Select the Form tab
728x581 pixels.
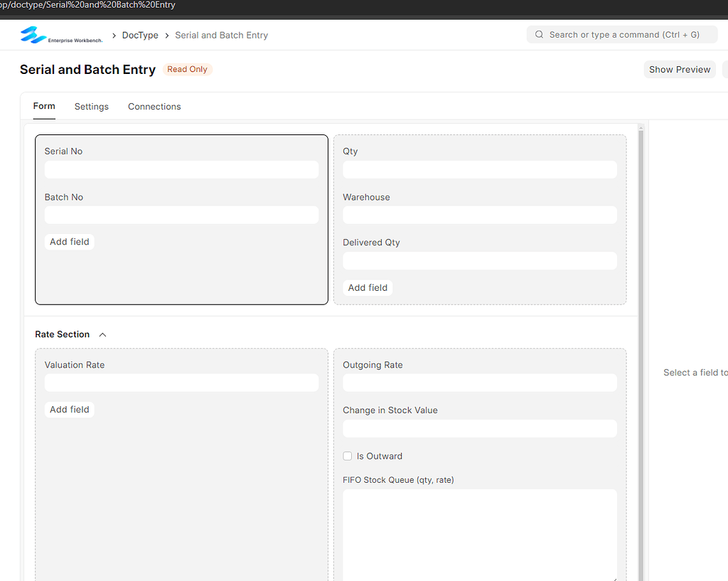point(43,107)
